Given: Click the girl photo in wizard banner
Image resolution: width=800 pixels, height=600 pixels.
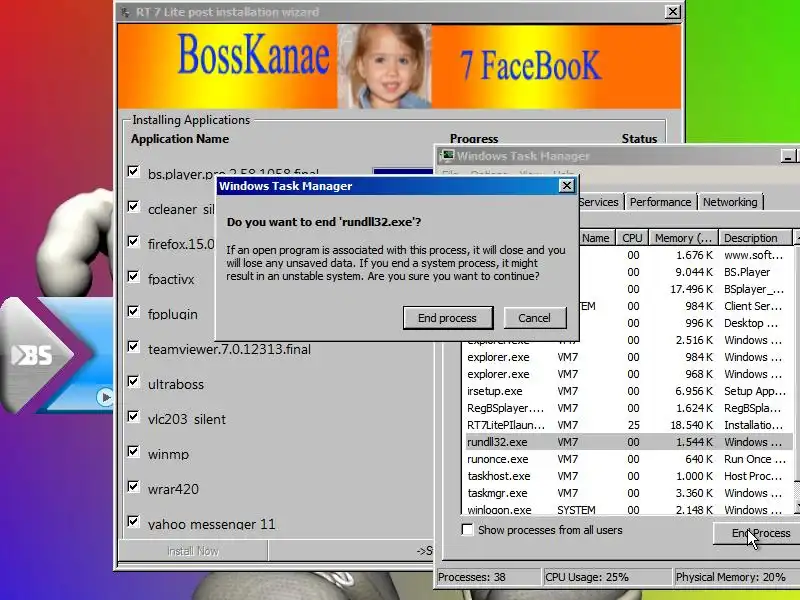Looking at the screenshot, I should coord(385,66).
